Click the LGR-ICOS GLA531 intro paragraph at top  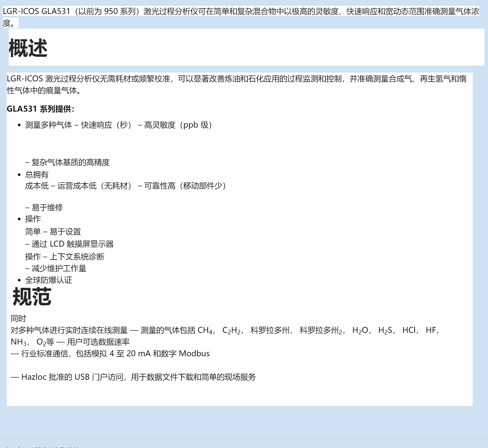241,12
